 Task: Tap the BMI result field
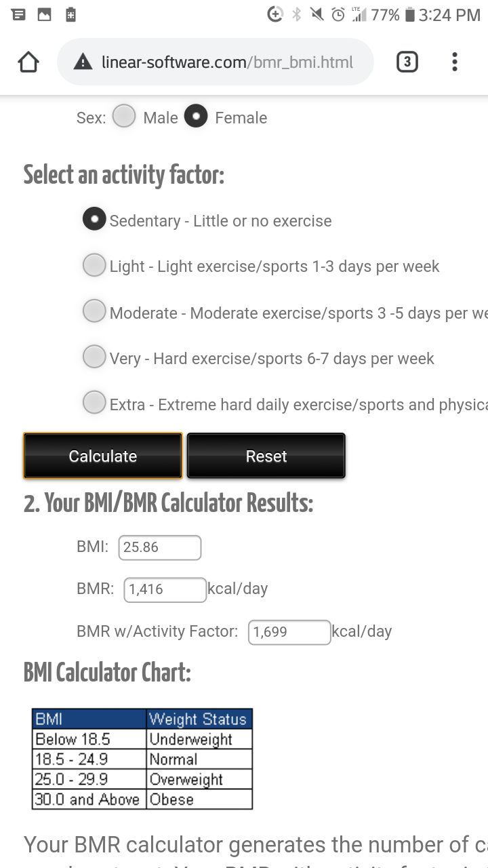tap(160, 547)
